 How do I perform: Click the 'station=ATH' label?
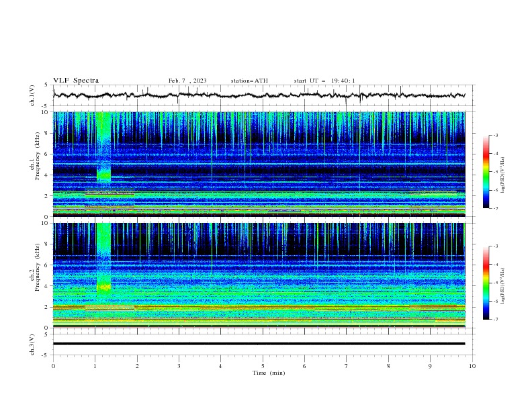(x=249, y=81)
